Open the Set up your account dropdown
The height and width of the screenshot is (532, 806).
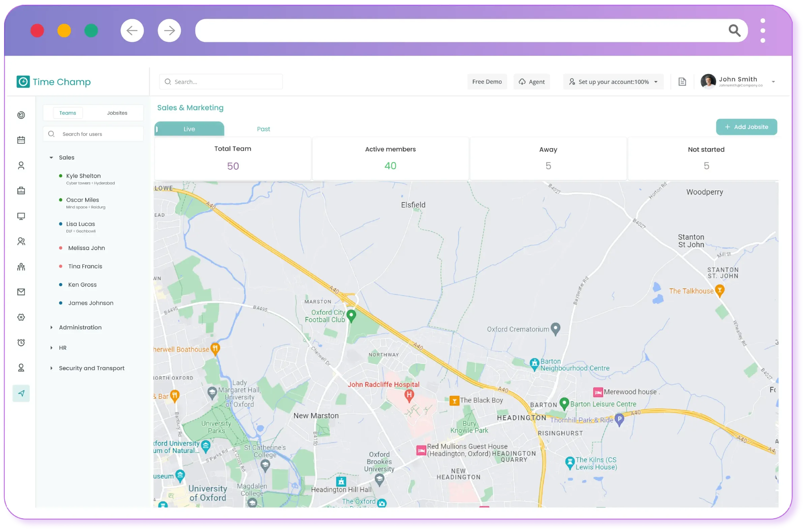613,82
